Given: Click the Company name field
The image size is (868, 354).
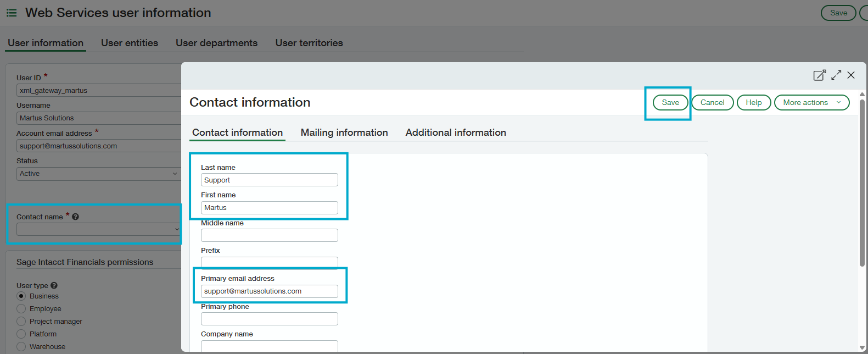Looking at the screenshot, I should (270, 346).
